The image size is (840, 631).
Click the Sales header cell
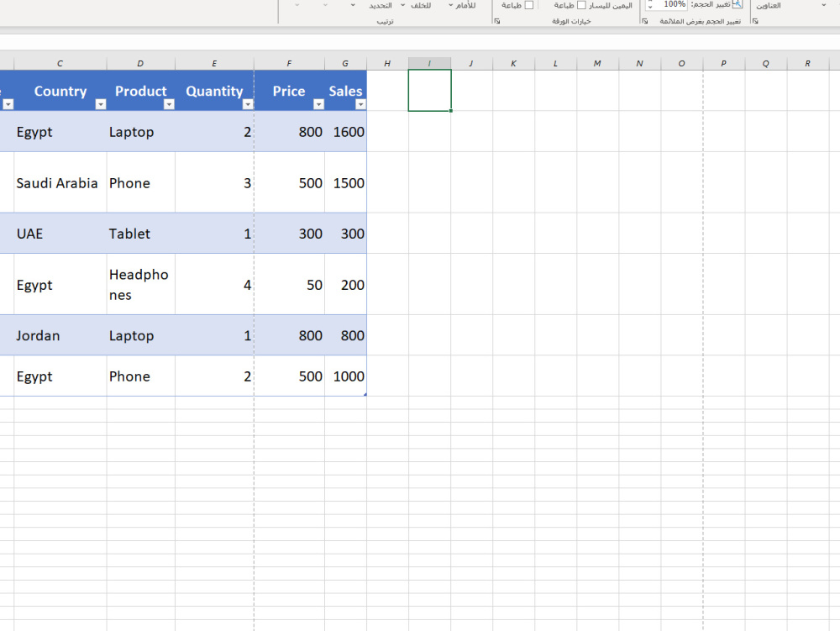click(345, 91)
